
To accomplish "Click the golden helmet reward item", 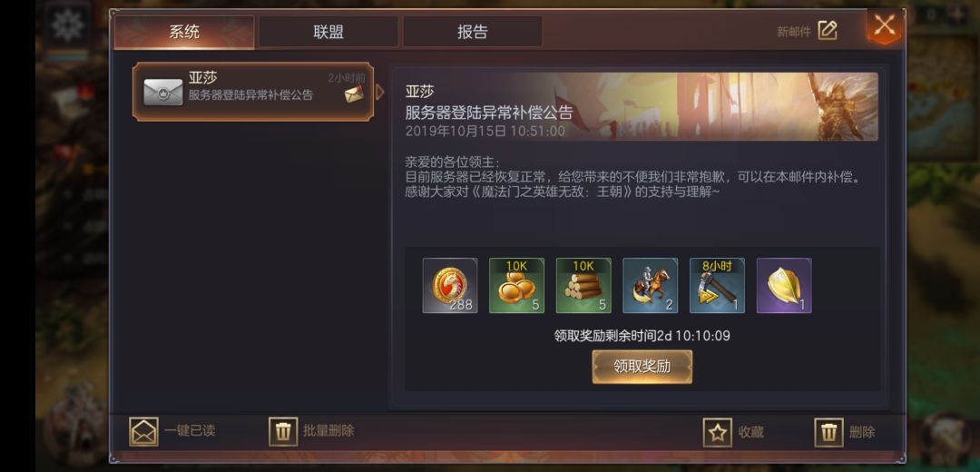I will pyautogui.click(x=784, y=286).
